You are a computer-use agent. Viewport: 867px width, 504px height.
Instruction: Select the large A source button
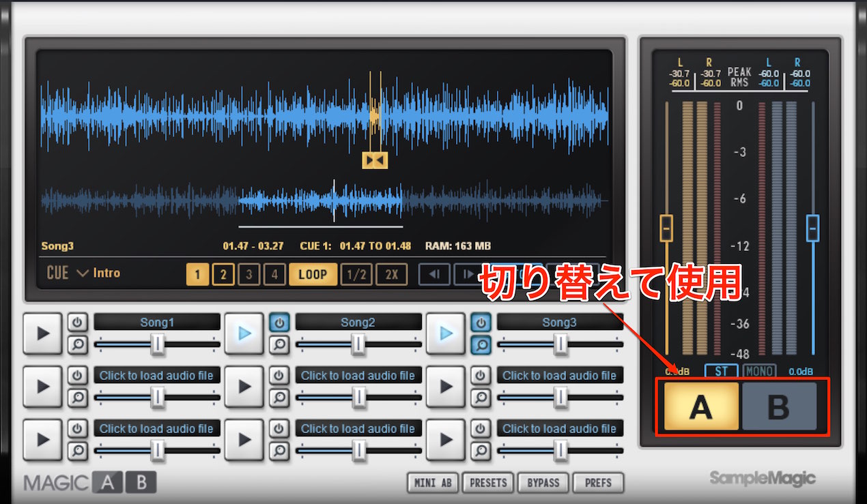pyautogui.click(x=702, y=406)
